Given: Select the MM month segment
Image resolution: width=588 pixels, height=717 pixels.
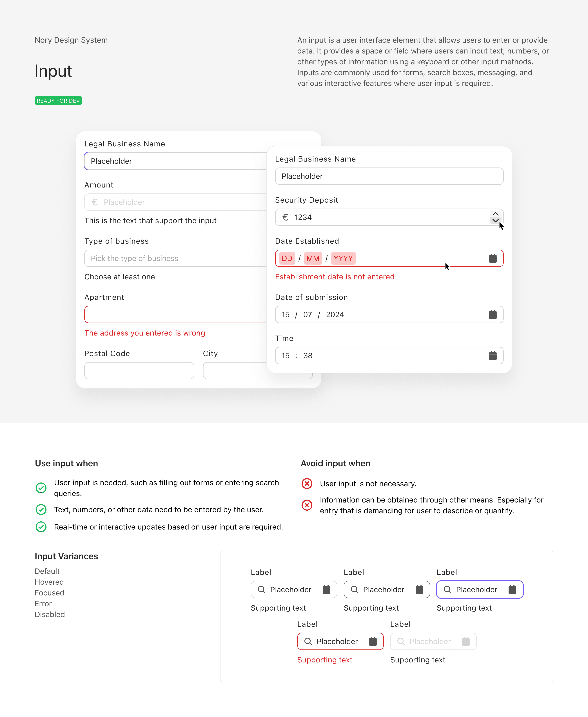Looking at the screenshot, I should (x=313, y=258).
